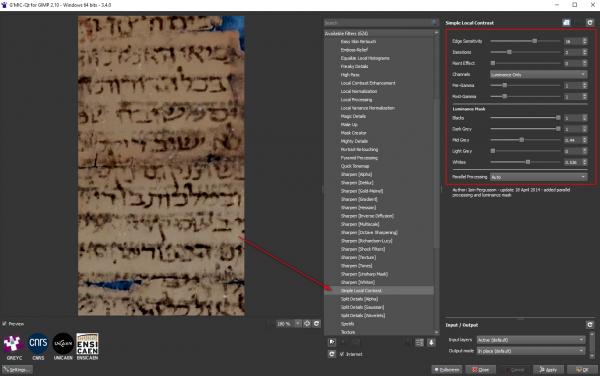
Task: Open the Output mode dropdown
Action: (531, 351)
